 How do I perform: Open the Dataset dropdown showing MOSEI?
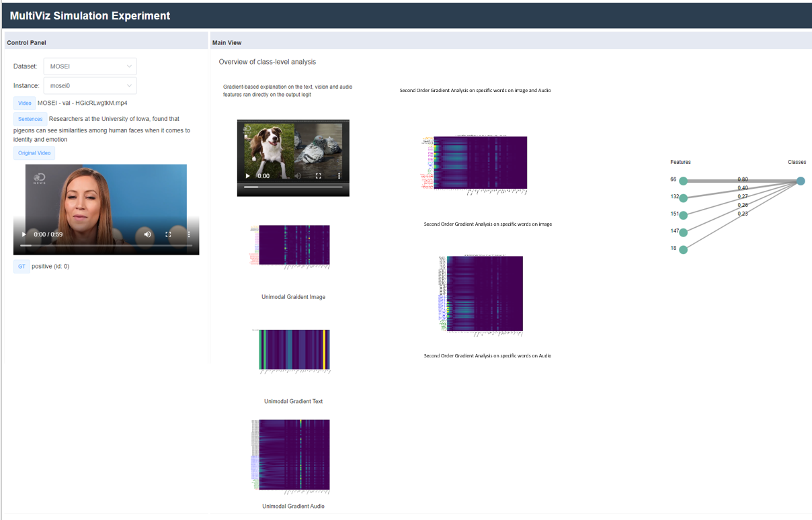[x=90, y=67]
